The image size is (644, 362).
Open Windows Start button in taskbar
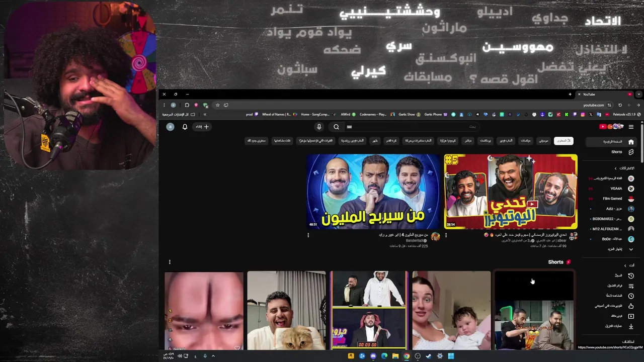pos(451,356)
